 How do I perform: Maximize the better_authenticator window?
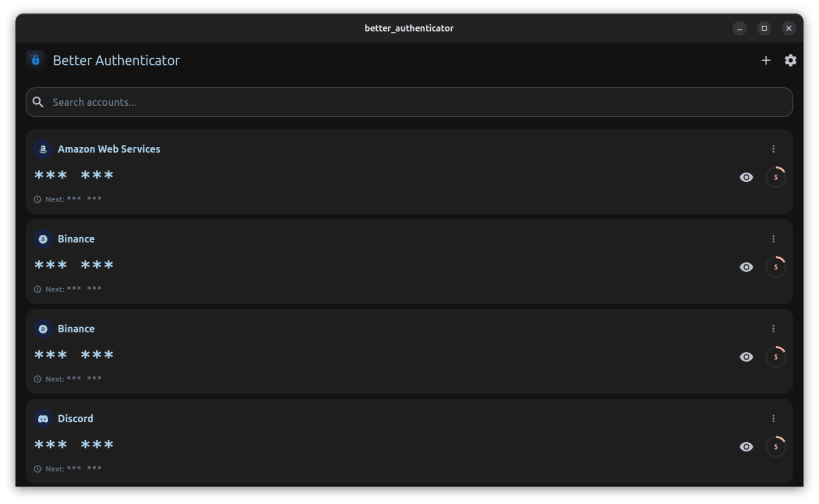click(x=764, y=28)
